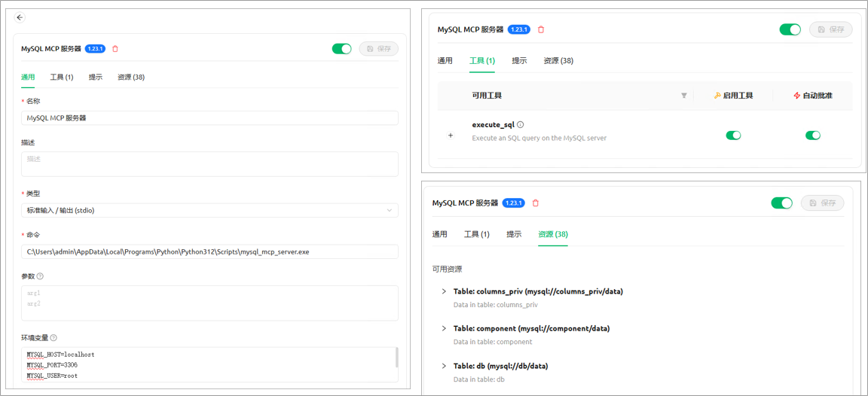Open 通用 tab in Tools panel
Screen dimensions: 868x396
(x=445, y=61)
